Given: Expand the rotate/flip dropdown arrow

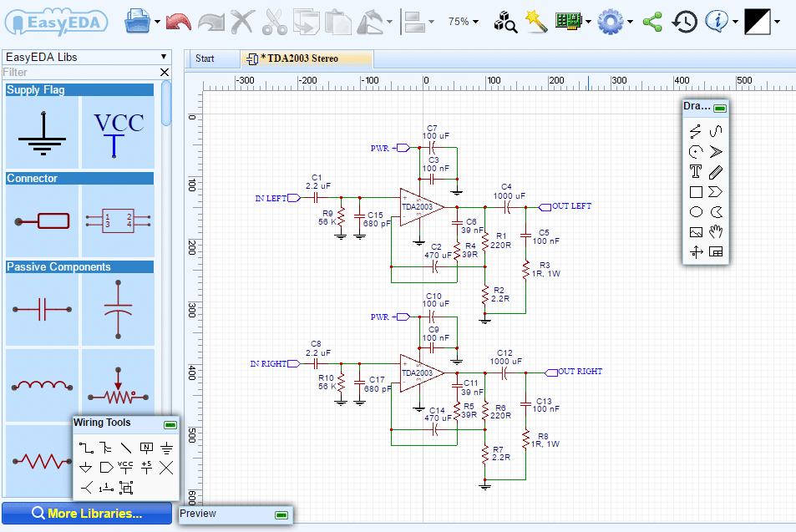Looking at the screenshot, I should (x=389, y=22).
